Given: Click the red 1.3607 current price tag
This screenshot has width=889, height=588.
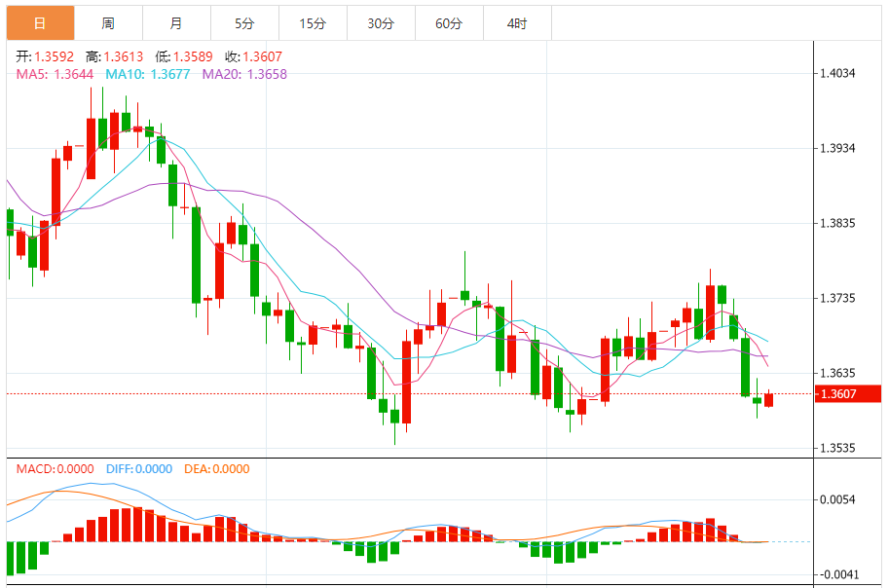Looking at the screenshot, I should (x=848, y=393).
